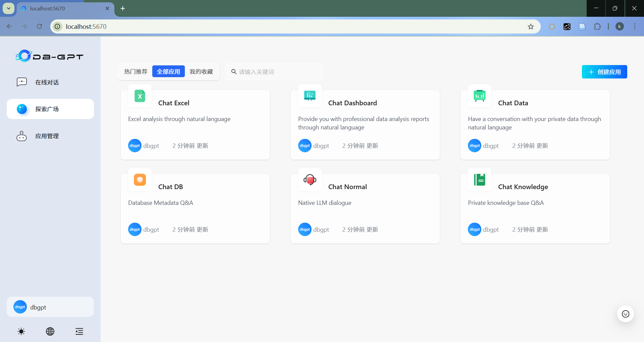644x342 pixels.
Task: Click the Chat Excel app icon
Action: click(x=140, y=96)
